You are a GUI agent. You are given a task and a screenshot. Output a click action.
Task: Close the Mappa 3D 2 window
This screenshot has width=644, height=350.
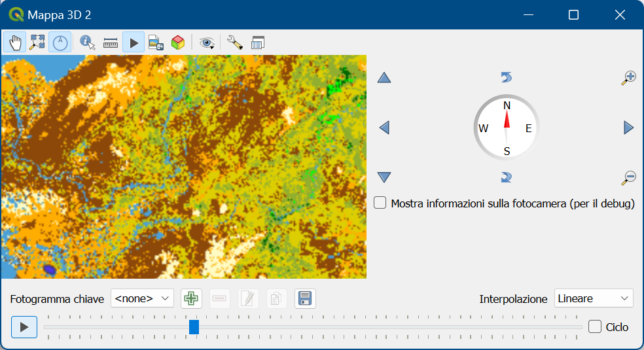(620, 15)
